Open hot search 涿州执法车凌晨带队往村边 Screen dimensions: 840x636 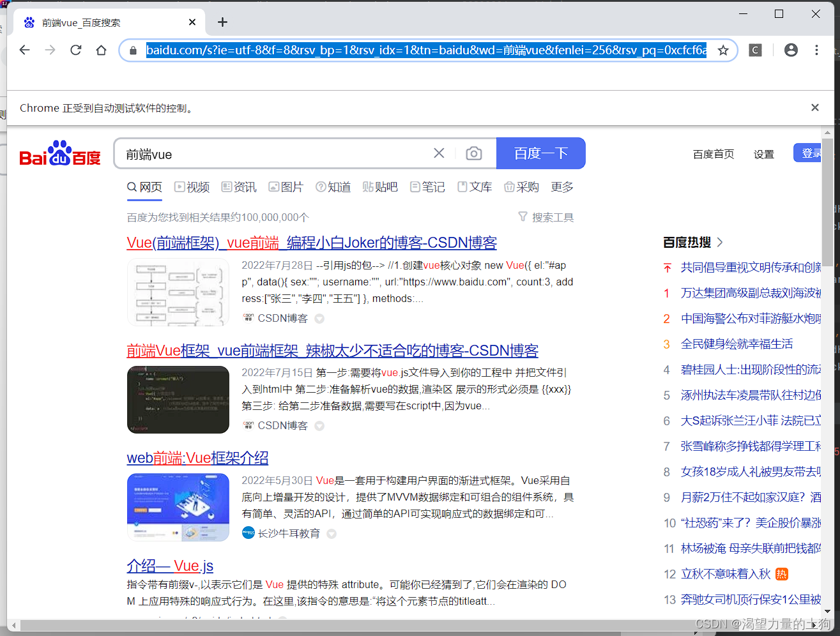click(751, 395)
